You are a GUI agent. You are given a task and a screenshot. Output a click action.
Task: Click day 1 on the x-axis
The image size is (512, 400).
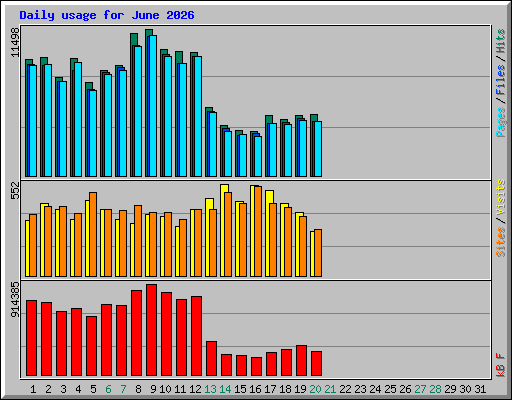click(33, 389)
